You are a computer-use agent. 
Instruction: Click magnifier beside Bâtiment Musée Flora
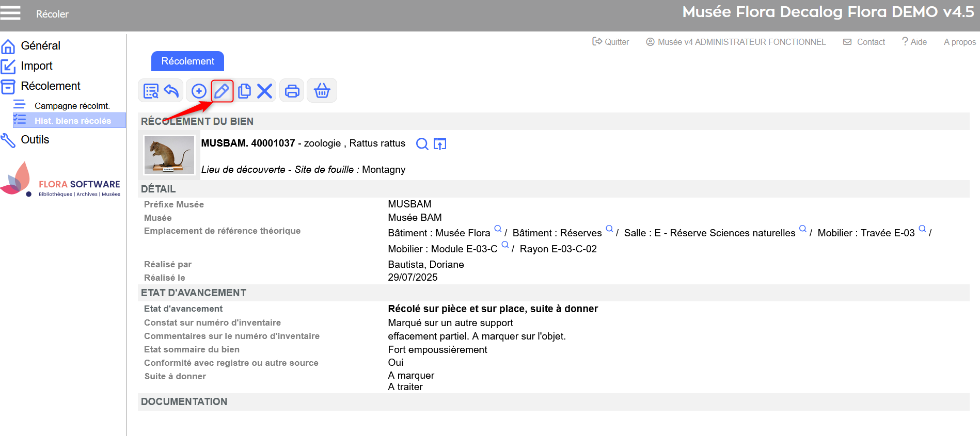point(498,229)
